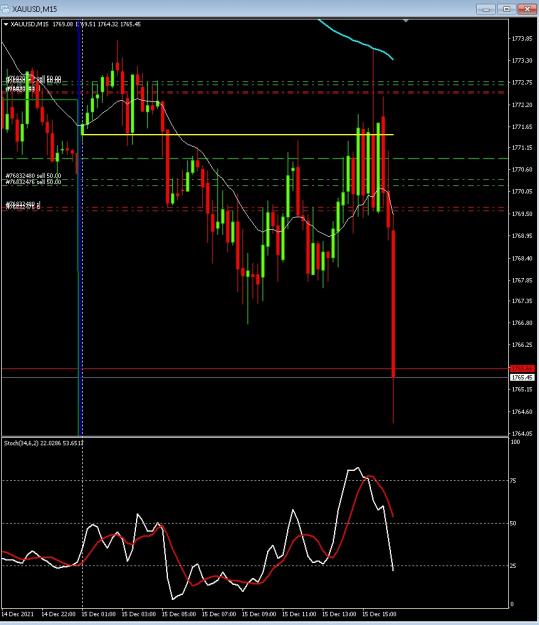Image resolution: width=539 pixels, height=625 pixels.
Task: Select the cyan moving average line
Action: click(x=356, y=39)
